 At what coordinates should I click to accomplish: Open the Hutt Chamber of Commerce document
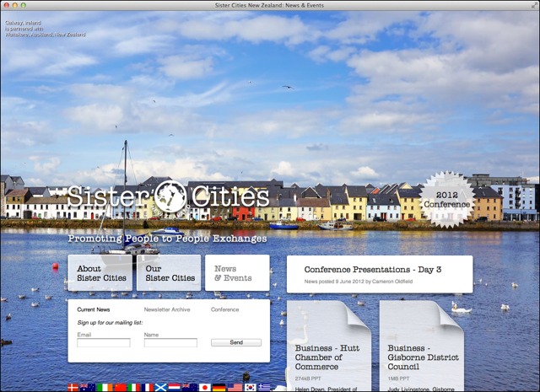pyautogui.click(x=329, y=346)
